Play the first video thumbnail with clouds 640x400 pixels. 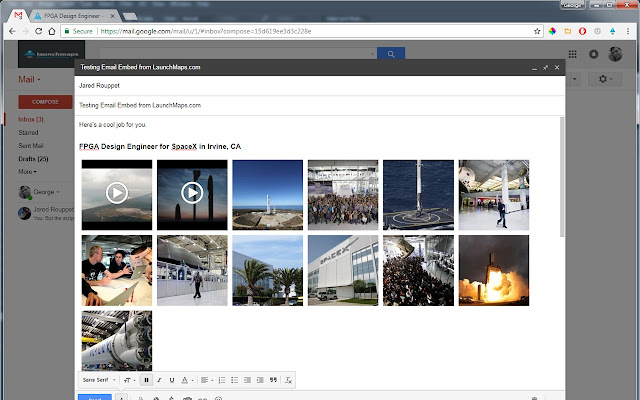click(x=117, y=195)
